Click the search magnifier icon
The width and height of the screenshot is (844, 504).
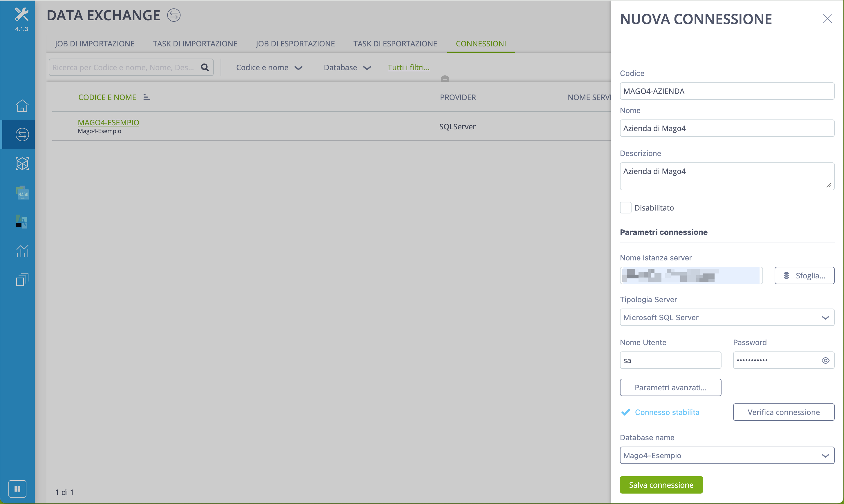point(205,67)
